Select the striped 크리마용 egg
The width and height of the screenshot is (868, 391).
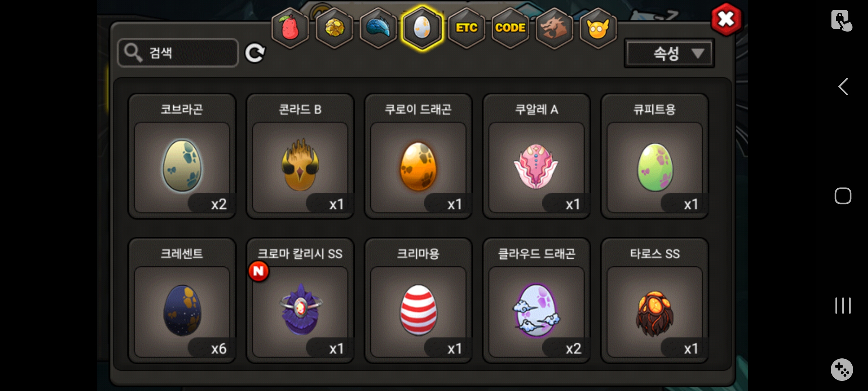point(418,300)
